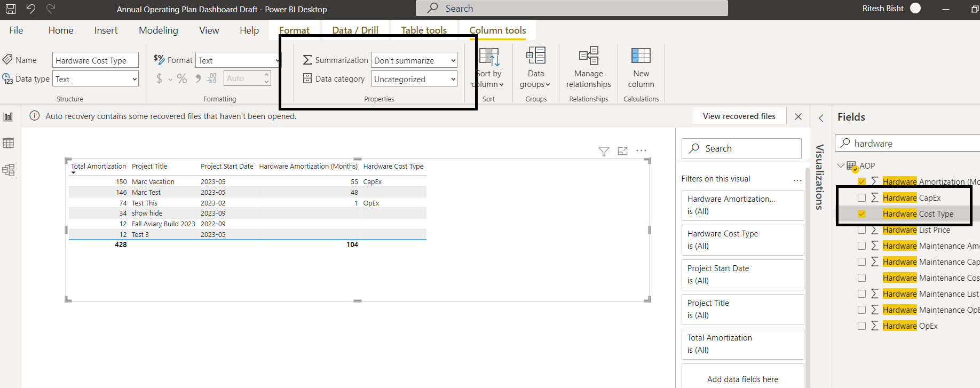Click the Marc Vacation table cell

tap(153, 181)
